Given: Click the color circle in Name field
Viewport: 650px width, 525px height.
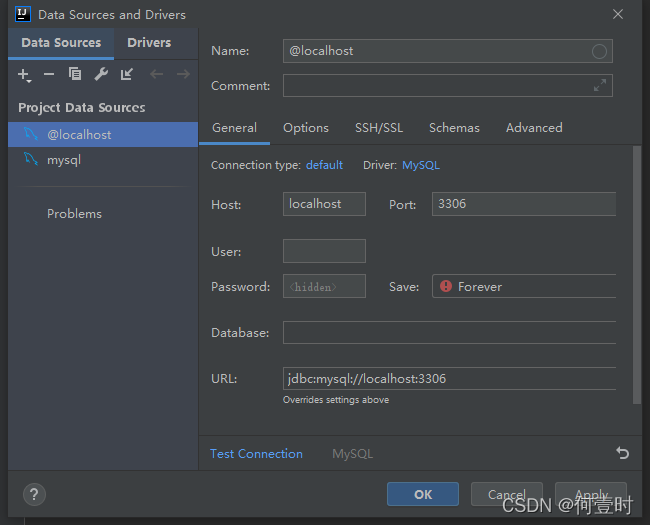Looking at the screenshot, I should (599, 51).
